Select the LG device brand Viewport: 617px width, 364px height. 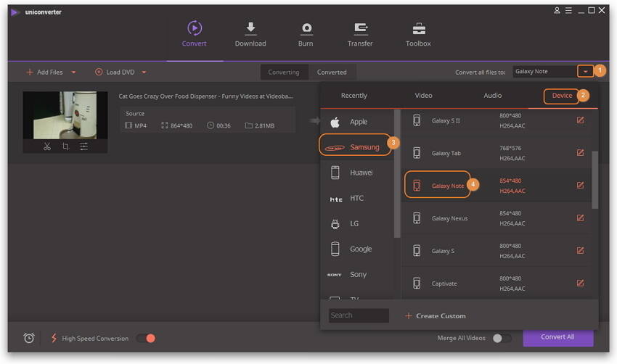[357, 223]
